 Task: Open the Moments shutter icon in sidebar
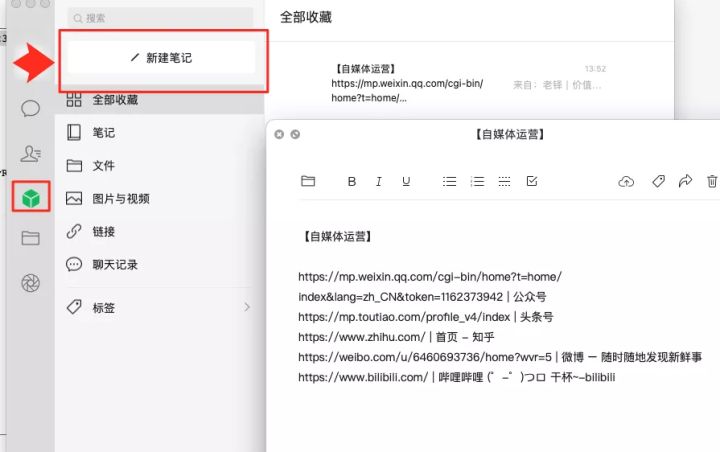click(30, 283)
